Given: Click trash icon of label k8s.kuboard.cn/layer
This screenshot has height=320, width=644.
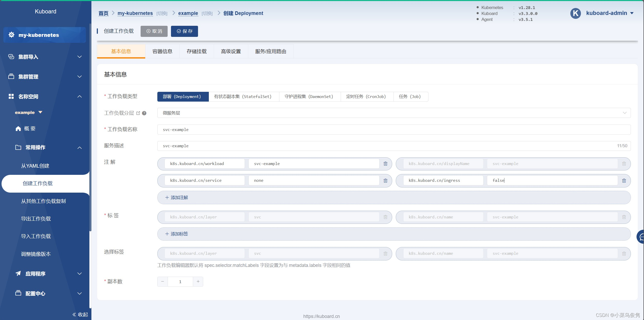Looking at the screenshot, I should coord(385,217).
